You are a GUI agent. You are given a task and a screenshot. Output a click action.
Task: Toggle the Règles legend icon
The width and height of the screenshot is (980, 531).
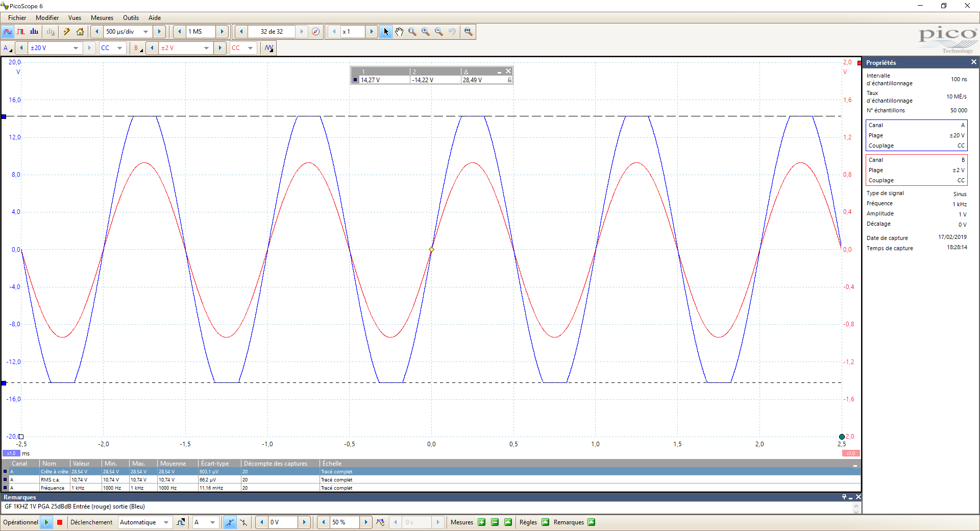click(545, 522)
